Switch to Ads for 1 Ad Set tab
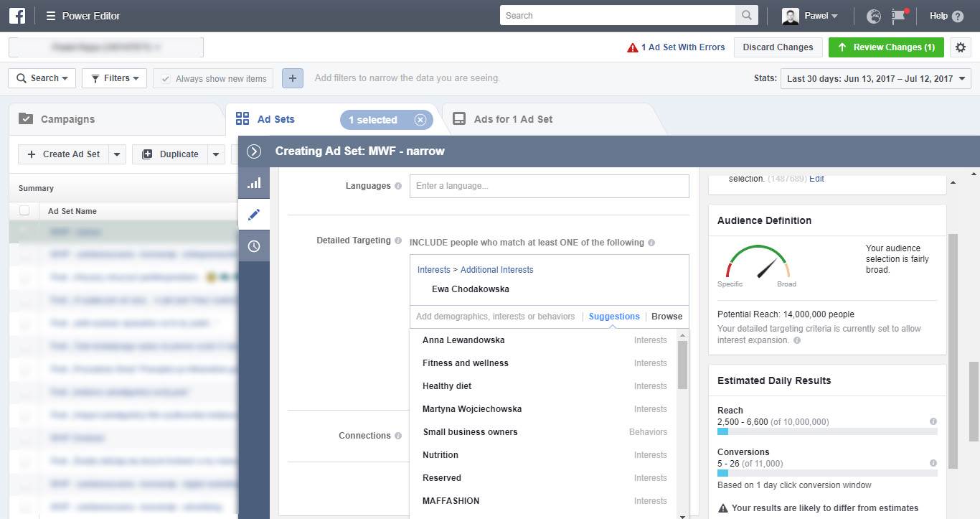 tap(512, 119)
